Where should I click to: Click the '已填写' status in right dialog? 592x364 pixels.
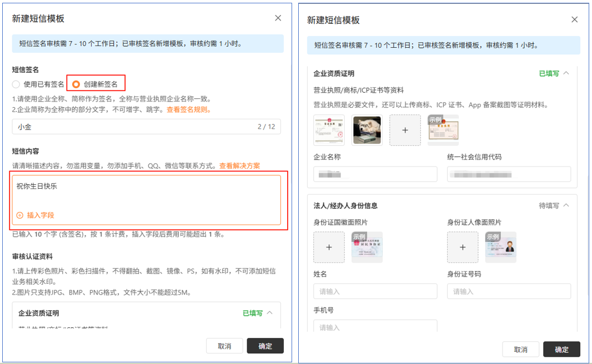click(549, 74)
